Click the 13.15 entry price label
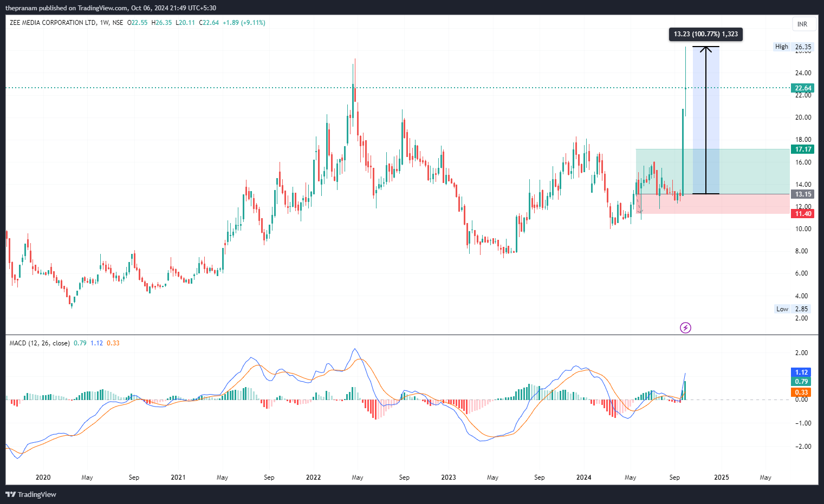Screen dimensions: 824x504 coord(802,194)
